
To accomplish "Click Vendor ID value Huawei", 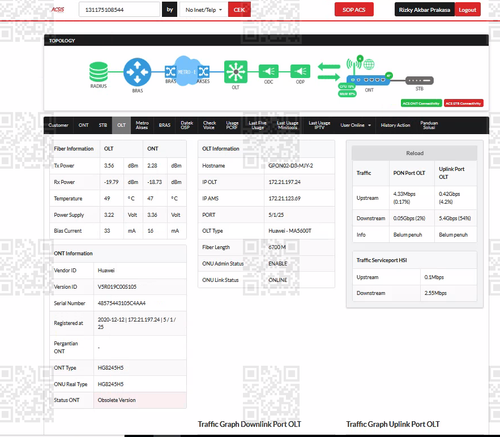I will click(x=106, y=270).
